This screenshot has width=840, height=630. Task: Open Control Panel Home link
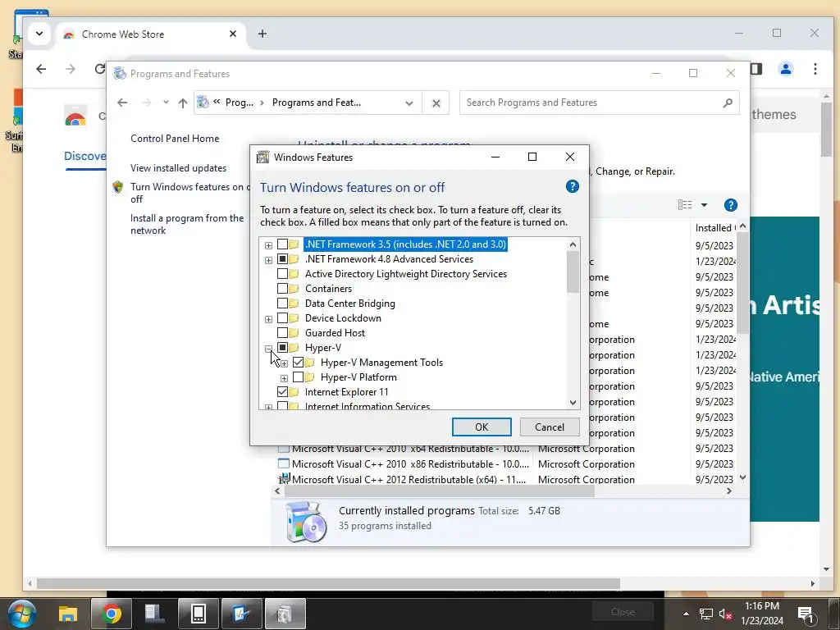[175, 138]
